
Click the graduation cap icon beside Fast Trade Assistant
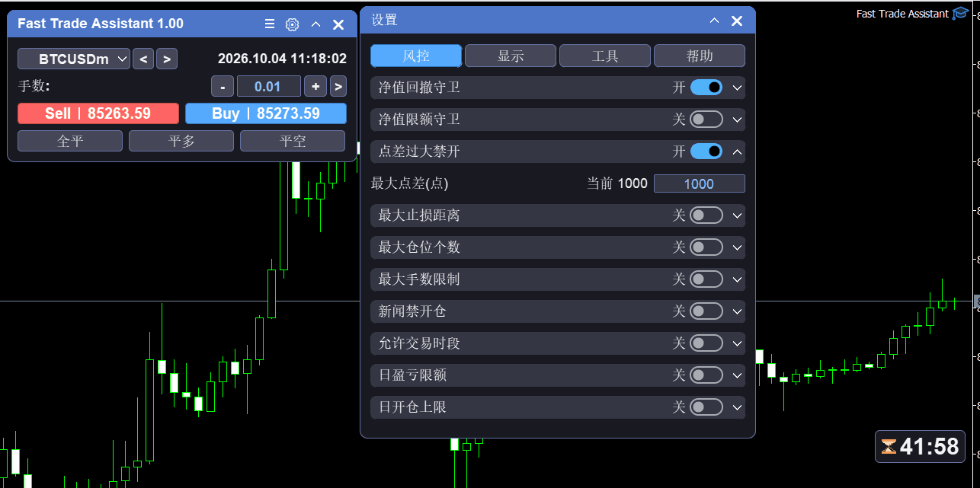click(x=960, y=14)
